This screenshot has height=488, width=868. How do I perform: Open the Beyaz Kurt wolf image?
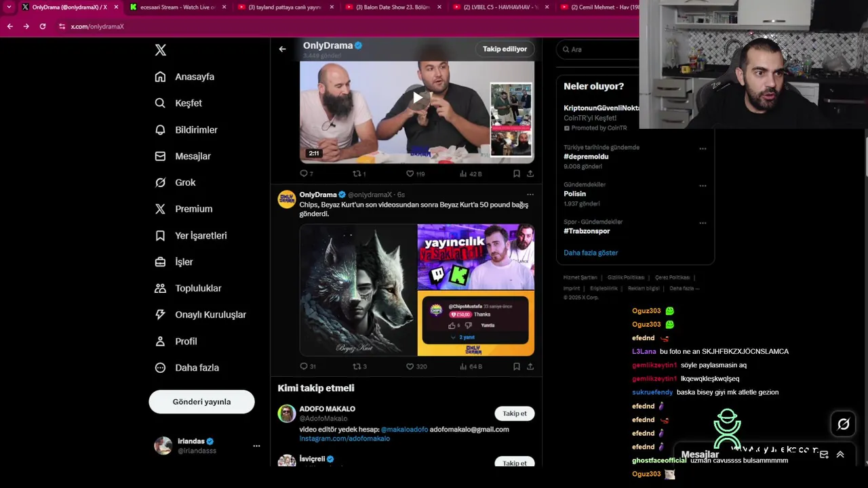358,290
